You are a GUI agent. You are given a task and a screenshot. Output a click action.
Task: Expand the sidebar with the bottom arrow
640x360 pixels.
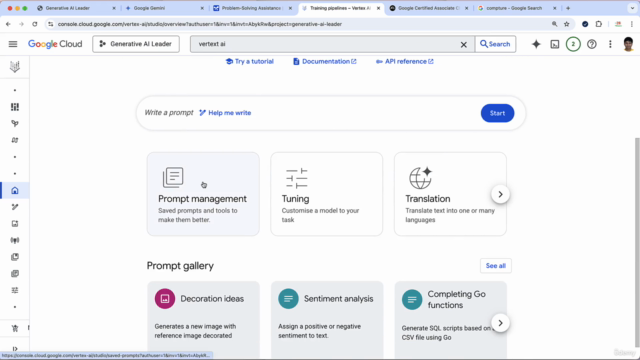(15, 349)
